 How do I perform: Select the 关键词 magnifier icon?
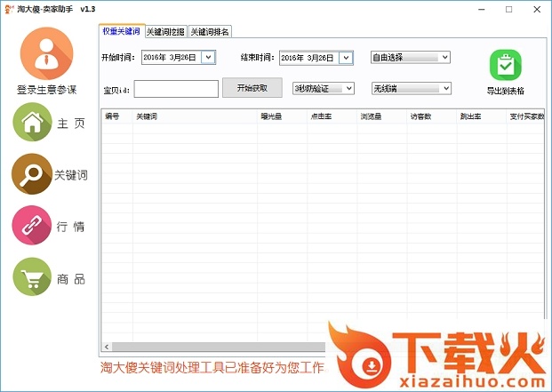32,174
